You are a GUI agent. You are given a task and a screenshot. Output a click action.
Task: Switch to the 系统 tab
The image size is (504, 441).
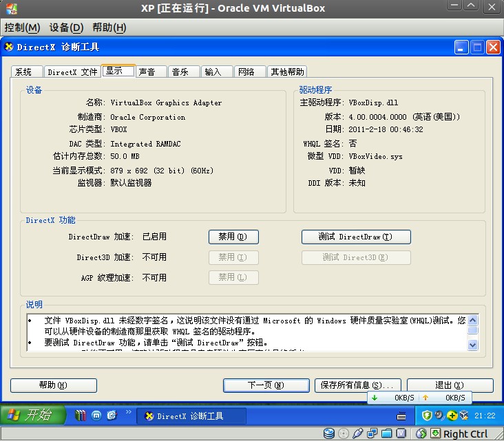(x=27, y=72)
